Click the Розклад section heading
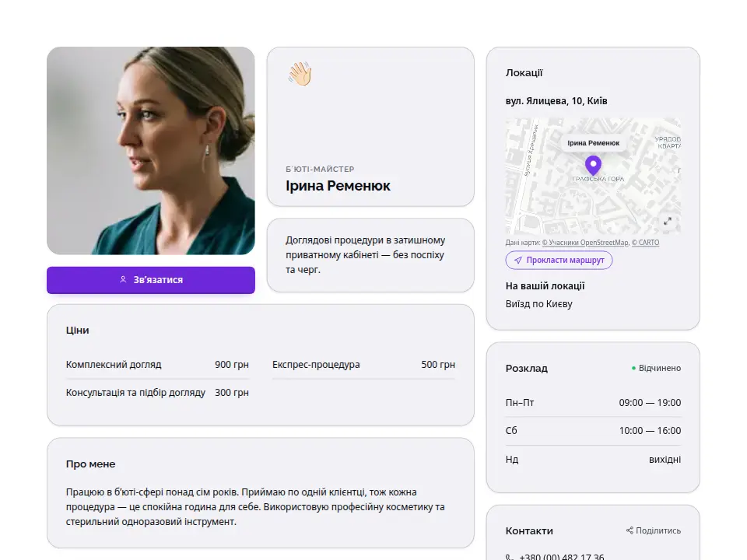Screen dimensions: 747x560 527,369
